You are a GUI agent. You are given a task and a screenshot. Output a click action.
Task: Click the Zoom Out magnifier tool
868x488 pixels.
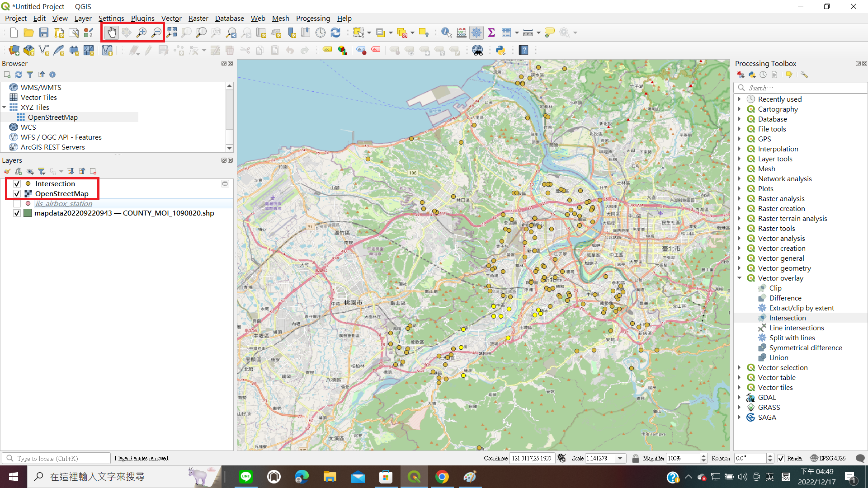pos(156,33)
